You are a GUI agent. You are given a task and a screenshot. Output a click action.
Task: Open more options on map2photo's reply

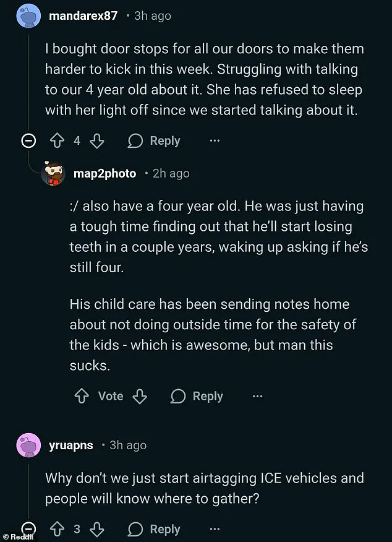pyautogui.click(x=257, y=396)
